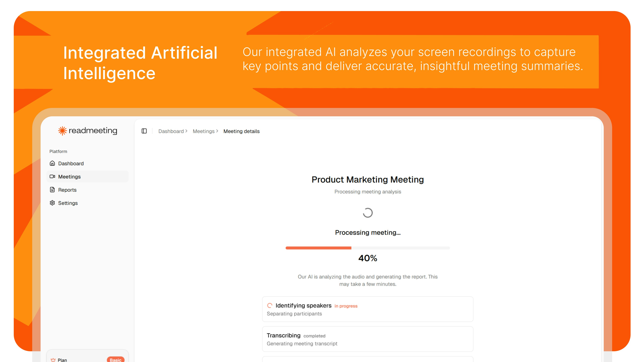
Task: Click the gear icon beside Settings
Action: tap(52, 203)
